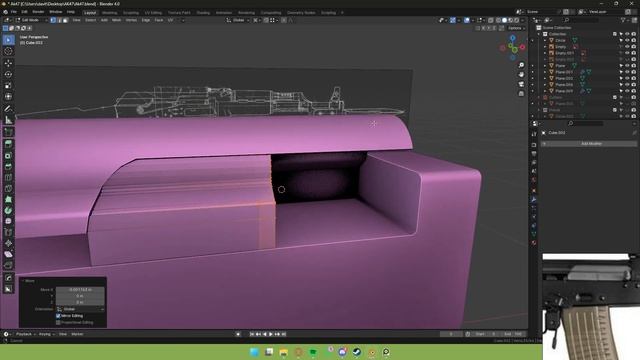Screen dimensions: 640x360
Task: Collapse the Collection in outliner
Action: [x=539, y=34]
